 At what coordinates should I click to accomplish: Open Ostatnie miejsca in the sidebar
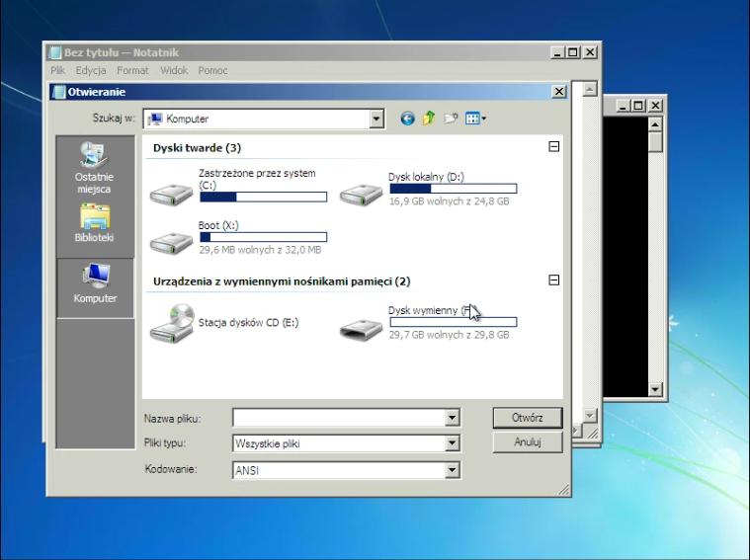[x=95, y=168]
